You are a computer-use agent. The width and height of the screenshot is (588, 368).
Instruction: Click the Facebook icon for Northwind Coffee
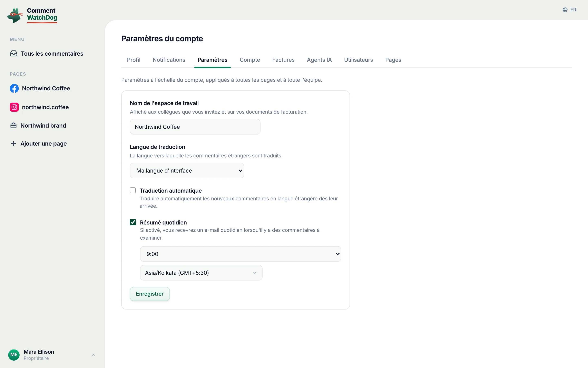coord(14,88)
